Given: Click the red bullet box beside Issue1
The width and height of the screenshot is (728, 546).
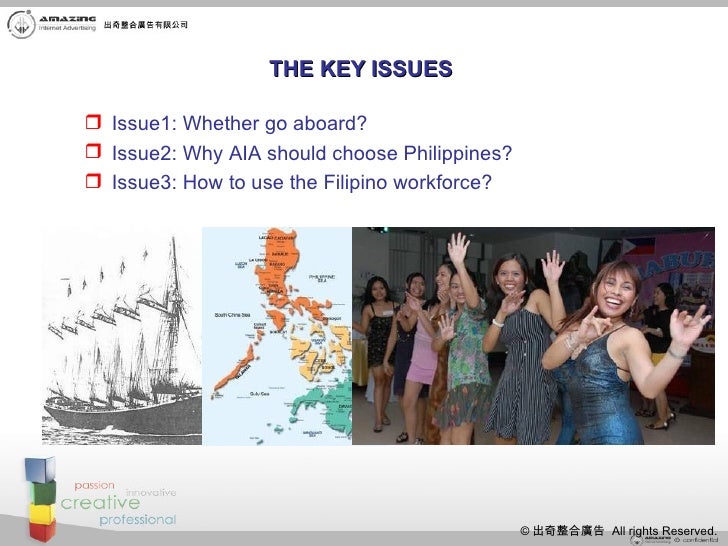Looking at the screenshot, I should (93, 122).
